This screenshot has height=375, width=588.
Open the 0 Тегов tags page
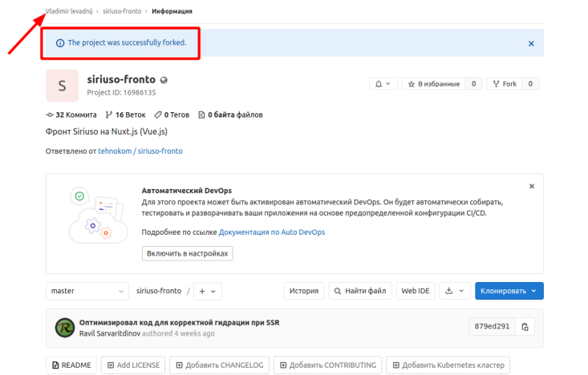tap(172, 115)
